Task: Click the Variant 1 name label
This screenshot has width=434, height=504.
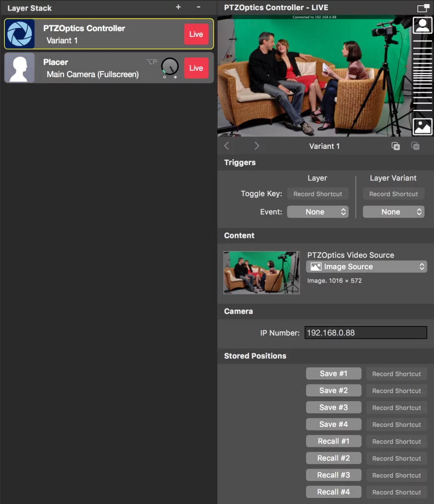Action: point(325,146)
